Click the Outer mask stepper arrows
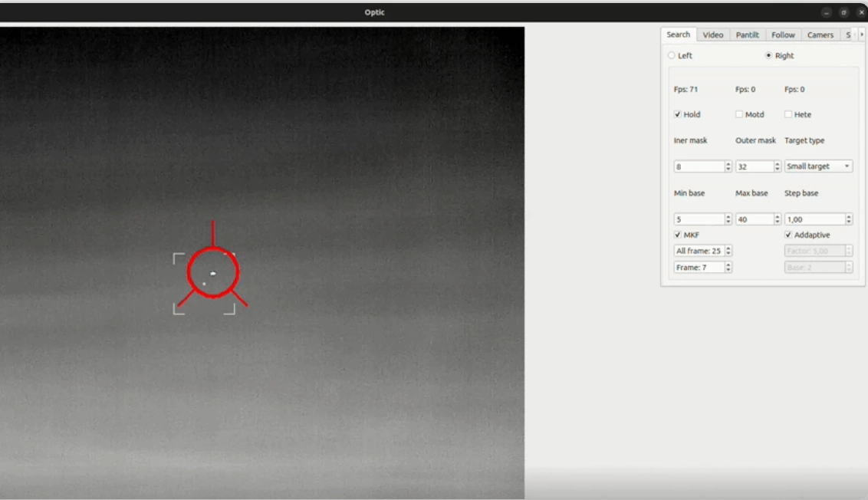The image size is (868, 500). point(777,166)
